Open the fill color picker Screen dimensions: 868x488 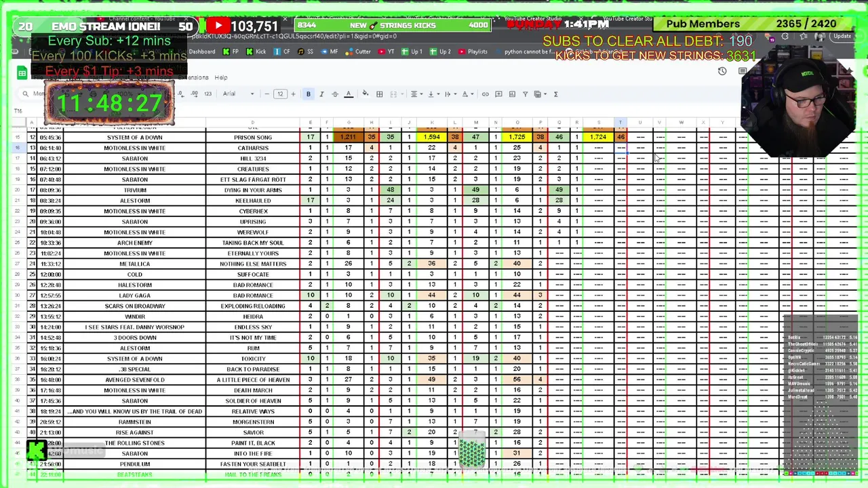coord(365,94)
